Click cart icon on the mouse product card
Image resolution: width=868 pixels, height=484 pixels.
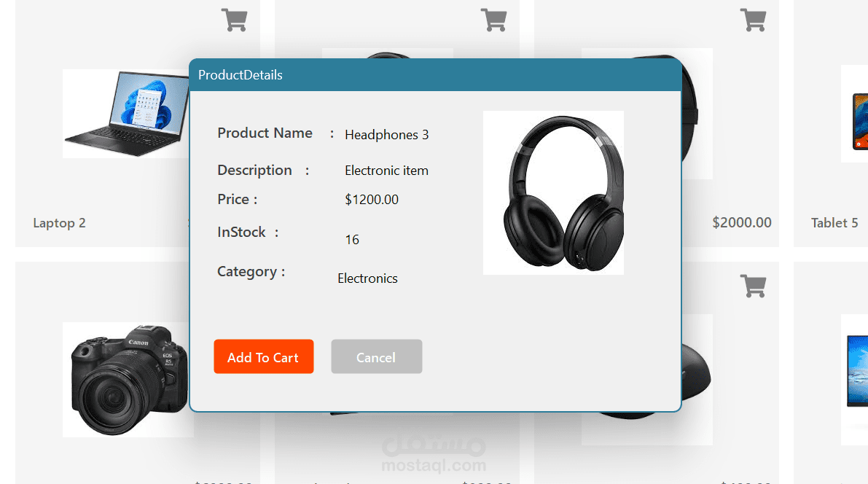pos(754,286)
